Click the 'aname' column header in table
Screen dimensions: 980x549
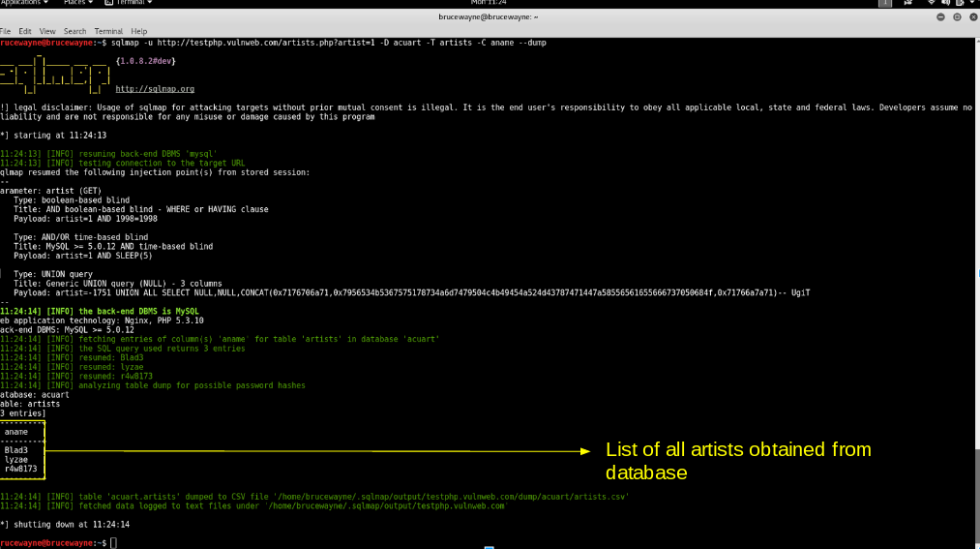(16, 432)
